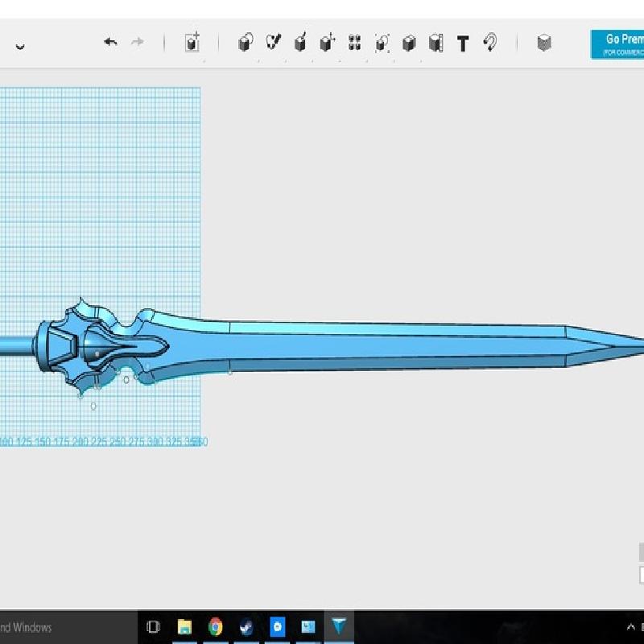Click the Go Premium button

(617, 44)
